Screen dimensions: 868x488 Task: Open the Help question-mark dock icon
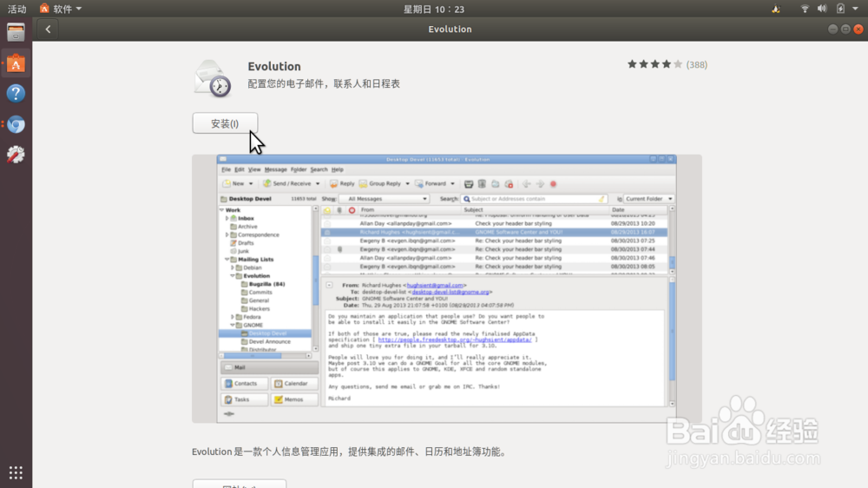16,94
